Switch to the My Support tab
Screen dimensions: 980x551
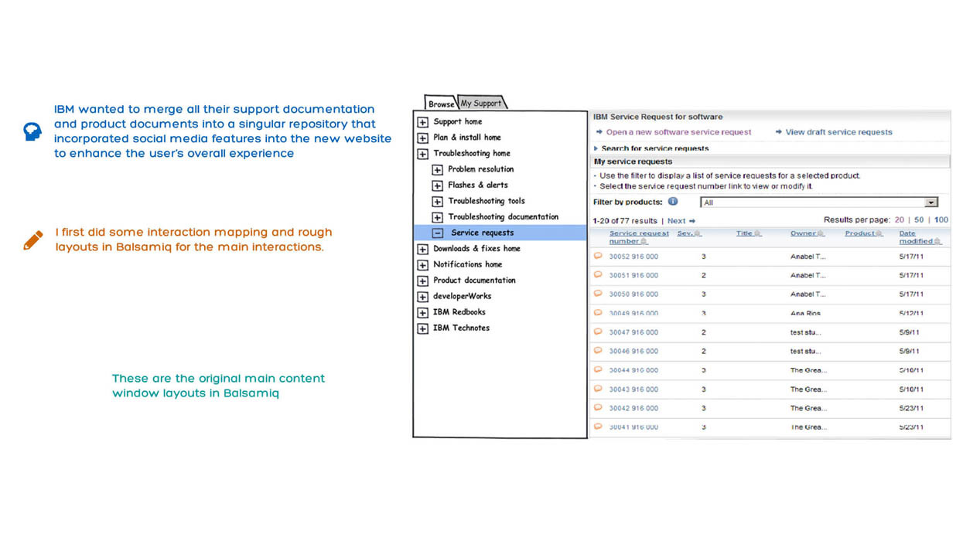click(481, 104)
